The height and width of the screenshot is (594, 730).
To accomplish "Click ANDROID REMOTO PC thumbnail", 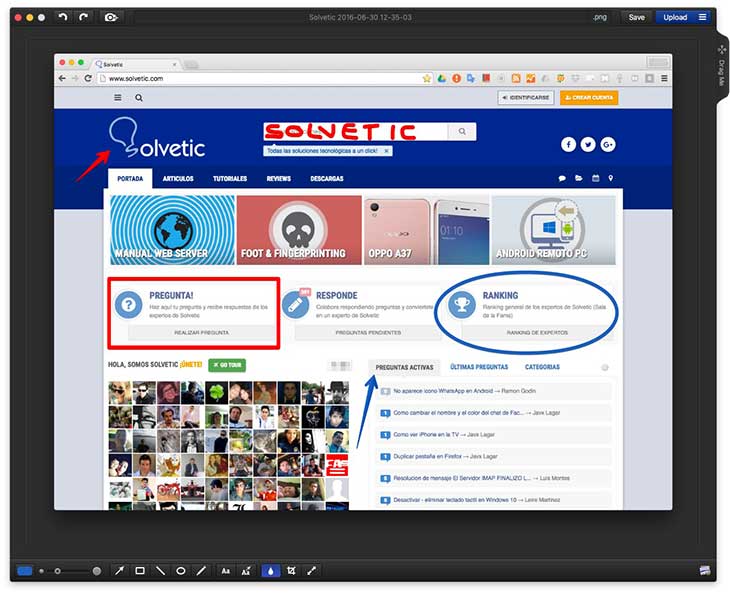I will point(554,230).
